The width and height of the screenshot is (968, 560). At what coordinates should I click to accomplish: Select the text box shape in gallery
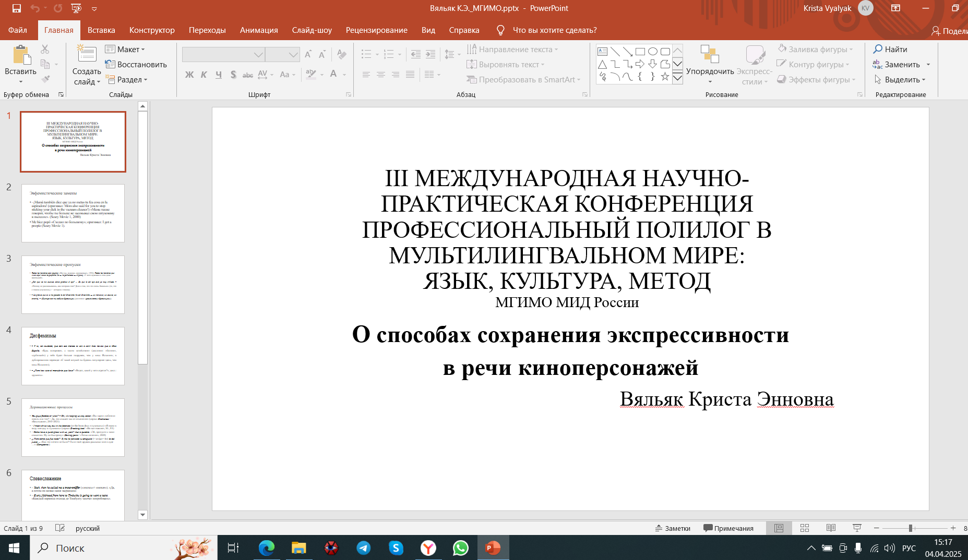click(602, 52)
